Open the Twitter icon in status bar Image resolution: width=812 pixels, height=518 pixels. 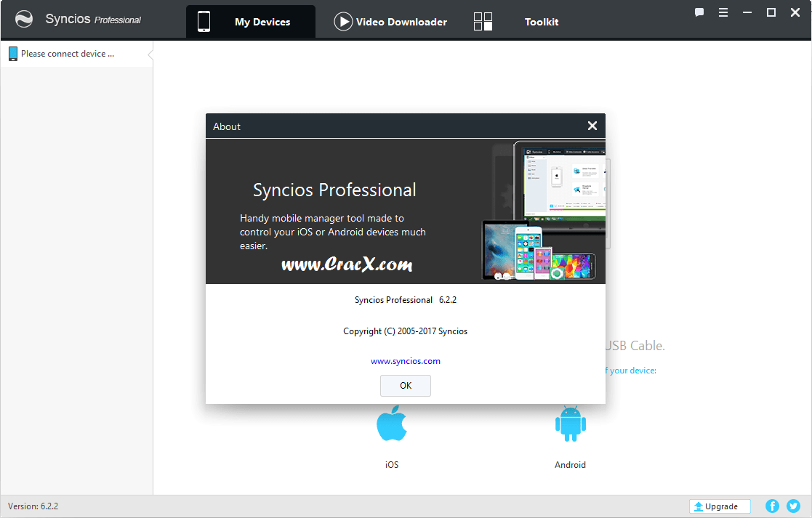(793, 506)
